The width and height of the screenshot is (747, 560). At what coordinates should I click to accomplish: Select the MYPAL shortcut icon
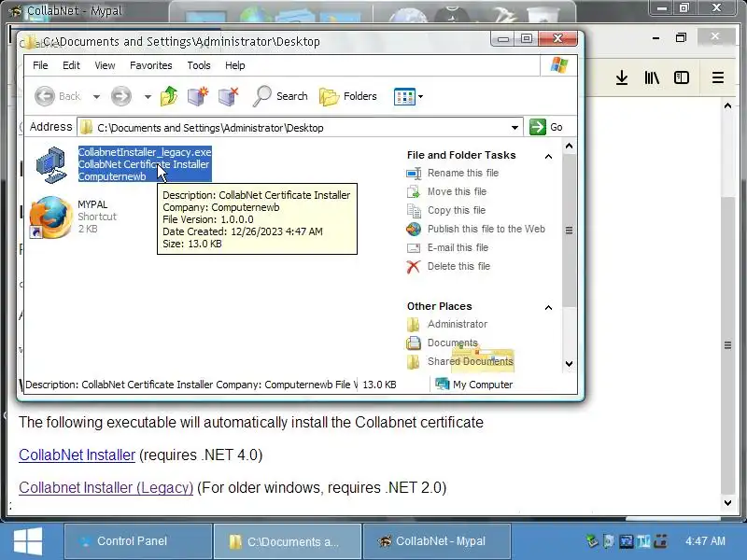click(50, 217)
